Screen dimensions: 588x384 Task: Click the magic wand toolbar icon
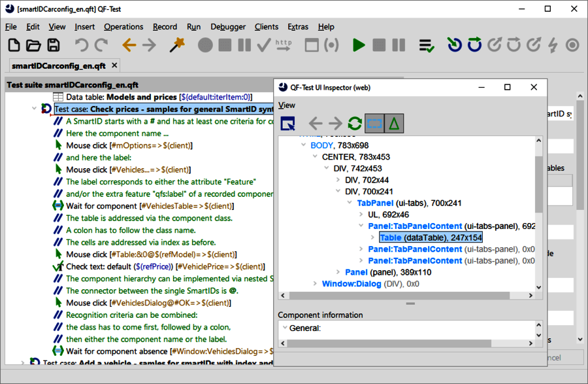pyautogui.click(x=176, y=45)
